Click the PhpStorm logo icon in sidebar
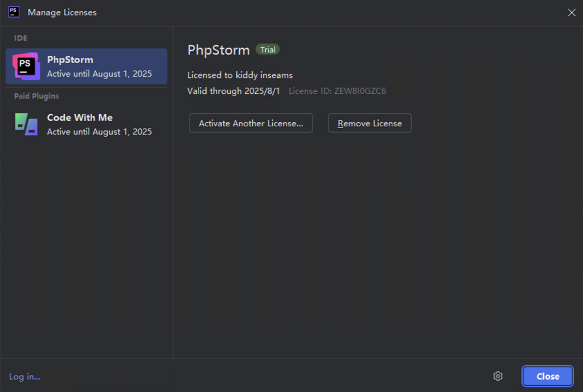Image resolution: width=583 pixels, height=392 pixels. pyautogui.click(x=26, y=66)
